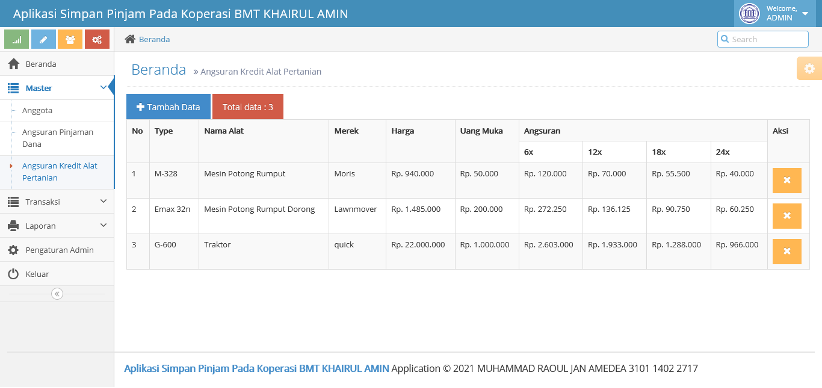The image size is (822, 388).
Task: Expand the Laporan menu
Action: (x=57, y=226)
